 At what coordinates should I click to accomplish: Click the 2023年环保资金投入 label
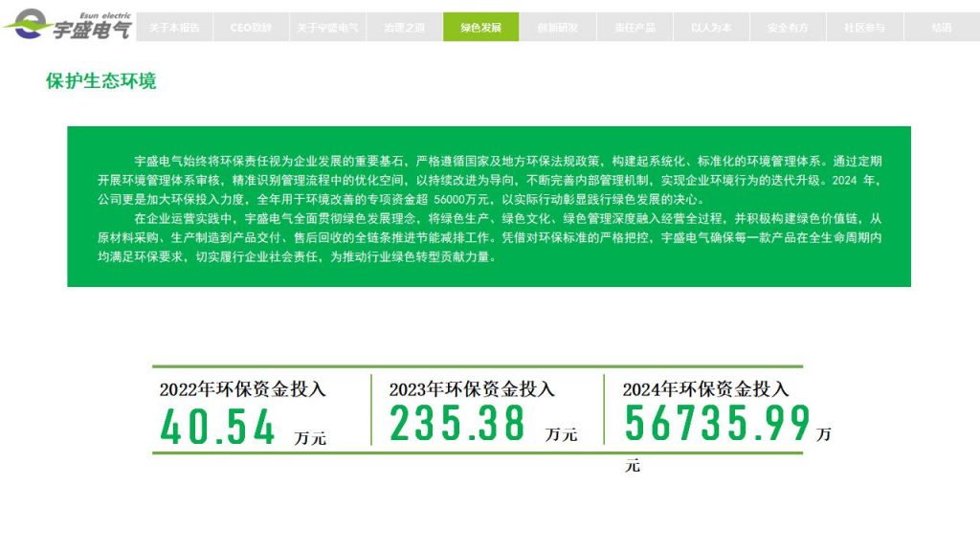(x=472, y=389)
